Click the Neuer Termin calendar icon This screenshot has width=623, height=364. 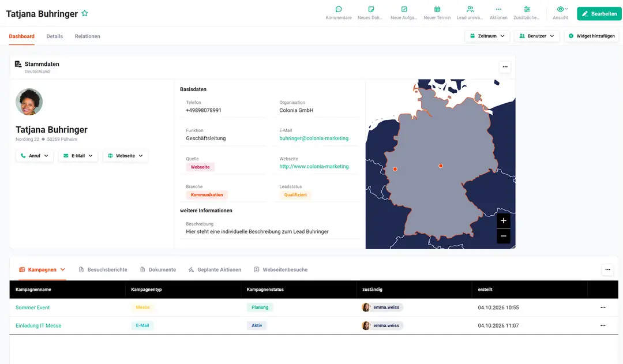[437, 9]
